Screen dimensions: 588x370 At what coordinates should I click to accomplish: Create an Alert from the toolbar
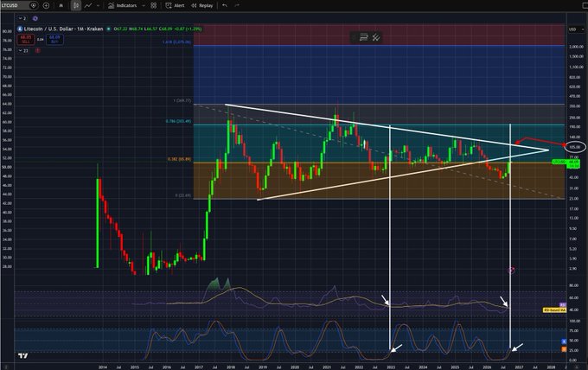click(x=176, y=6)
